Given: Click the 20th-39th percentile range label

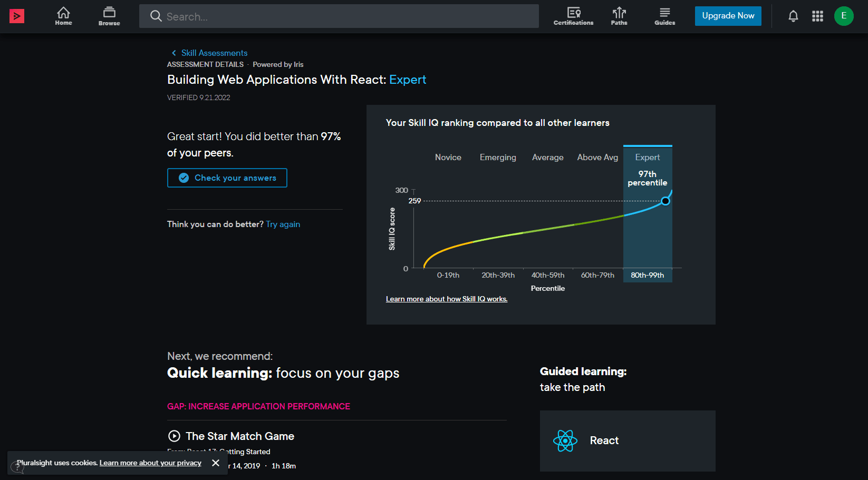Looking at the screenshot, I should tap(498, 275).
